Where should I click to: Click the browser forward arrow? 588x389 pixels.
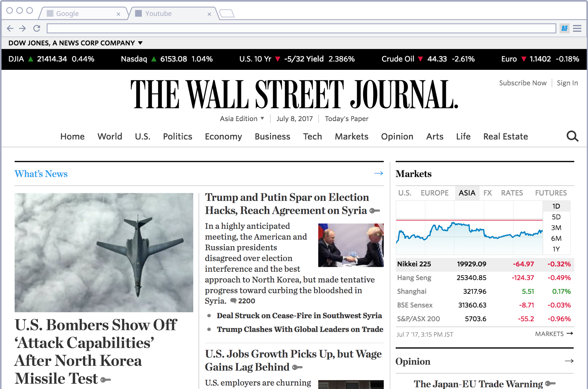(x=23, y=28)
